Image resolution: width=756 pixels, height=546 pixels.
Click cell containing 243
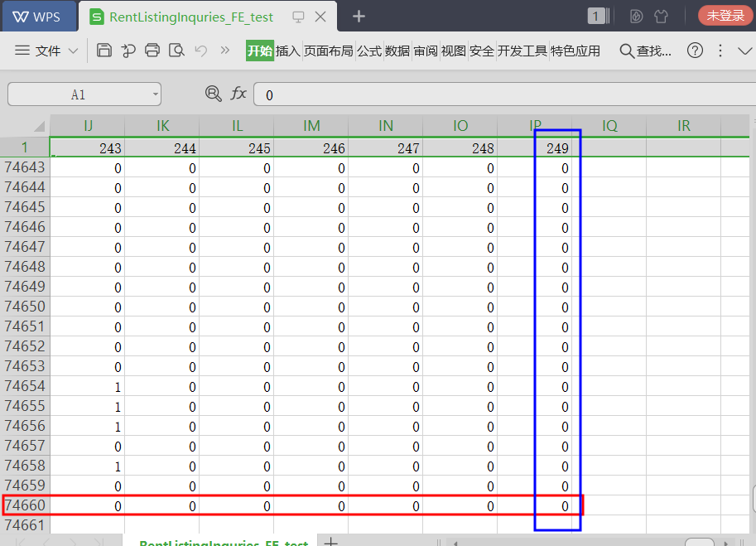coord(87,148)
